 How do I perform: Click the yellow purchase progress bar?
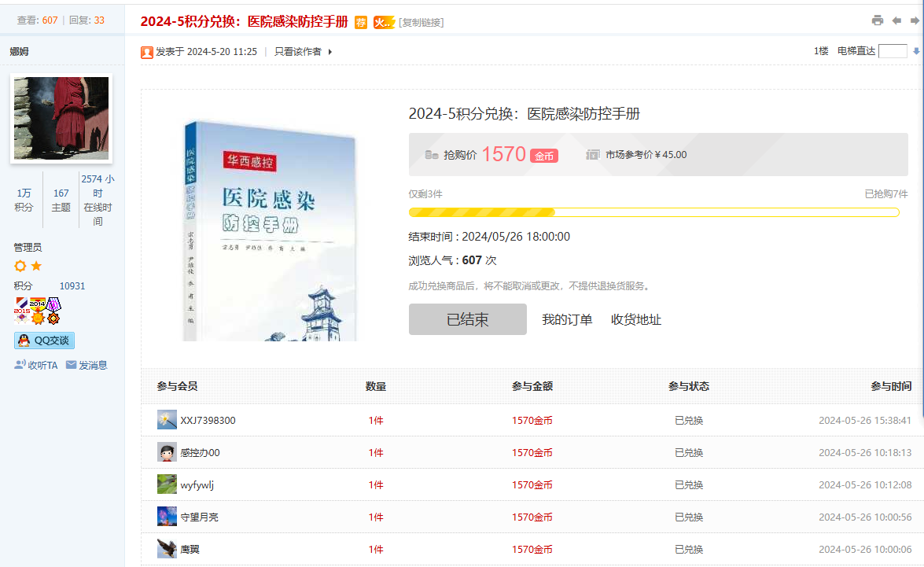coord(481,212)
